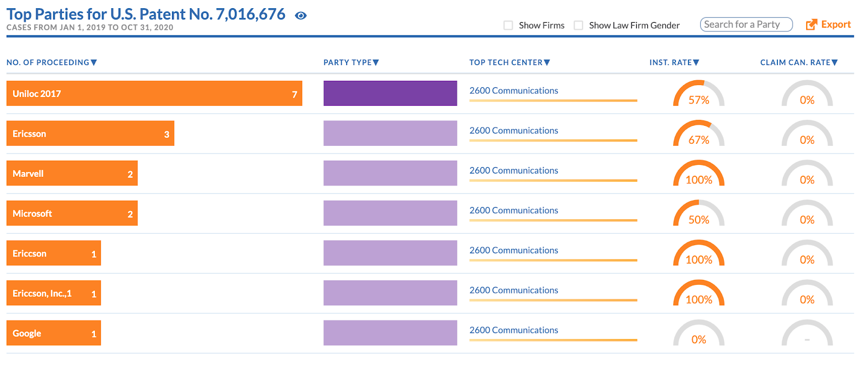Select the Ericsson bar with 3 proceedings
The image size is (868, 365).
click(x=90, y=133)
